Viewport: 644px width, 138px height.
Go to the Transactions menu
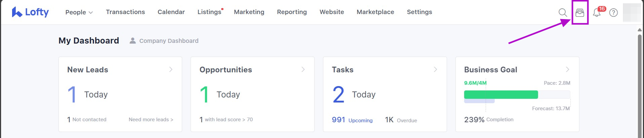pos(125,12)
